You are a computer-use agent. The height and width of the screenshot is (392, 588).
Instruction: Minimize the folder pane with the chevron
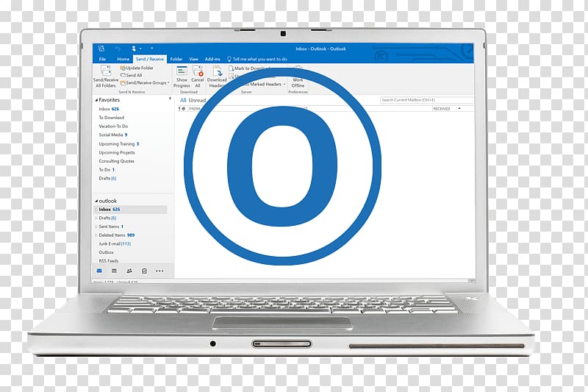coord(170,99)
